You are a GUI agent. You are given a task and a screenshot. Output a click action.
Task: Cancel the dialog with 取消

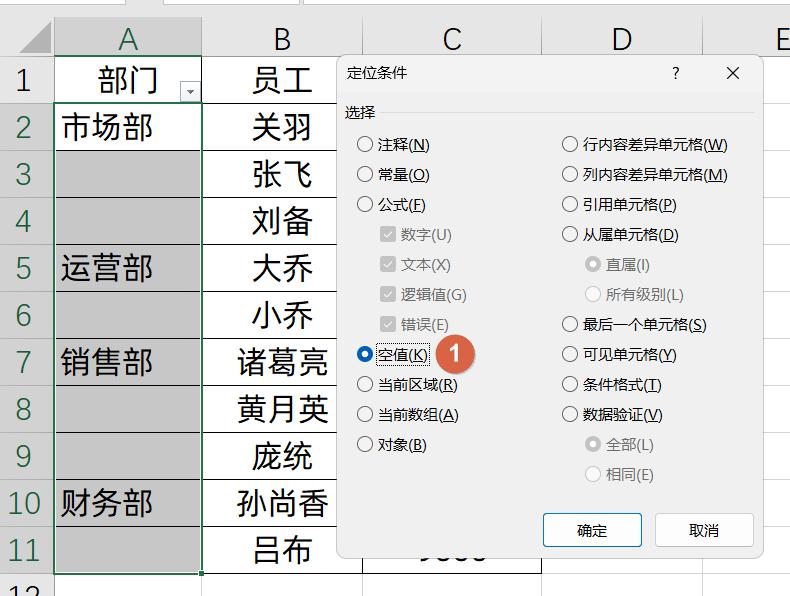pyautogui.click(x=704, y=530)
